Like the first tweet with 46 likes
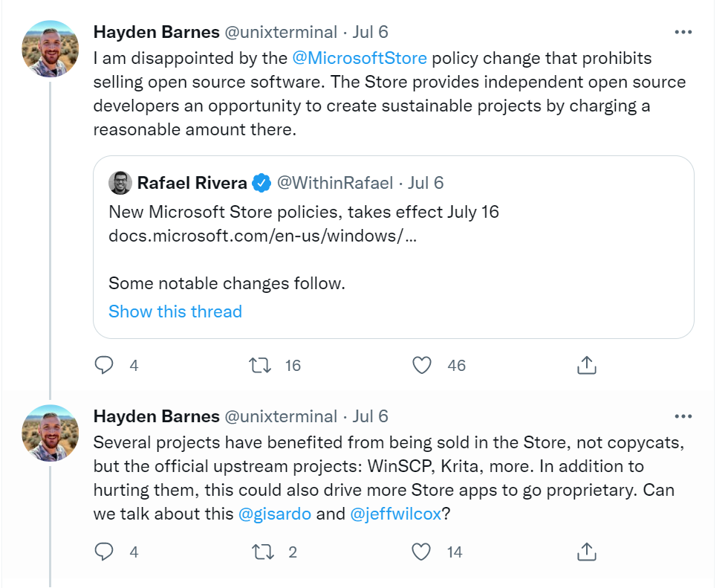728x588 pixels. pos(422,365)
